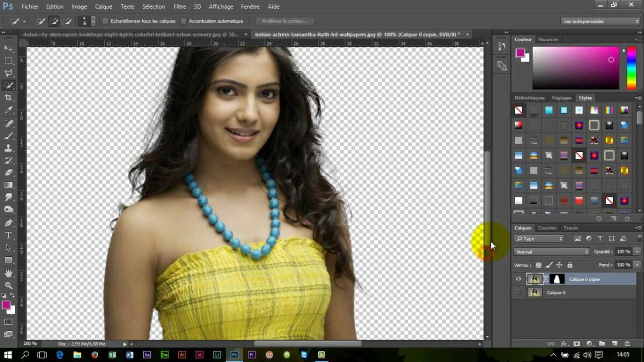Choose the Hand tool
This screenshot has height=362, width=644.
(x=9, y=273)
